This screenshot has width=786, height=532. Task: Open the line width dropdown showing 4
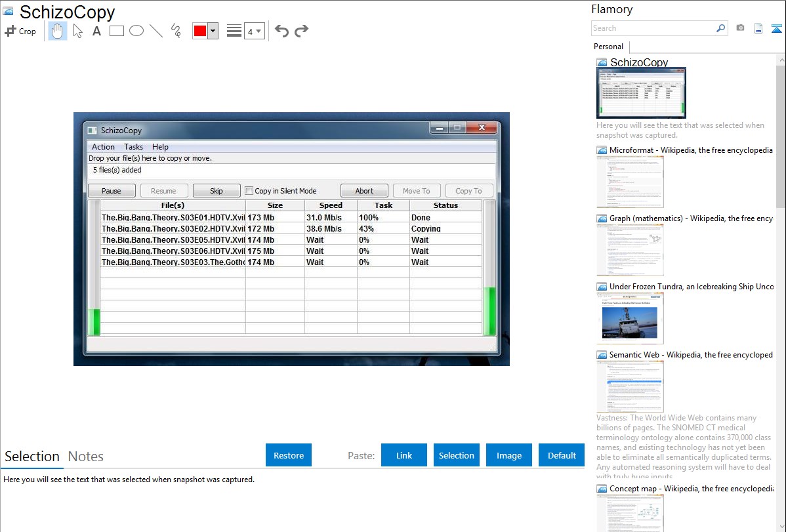[254, 31]
